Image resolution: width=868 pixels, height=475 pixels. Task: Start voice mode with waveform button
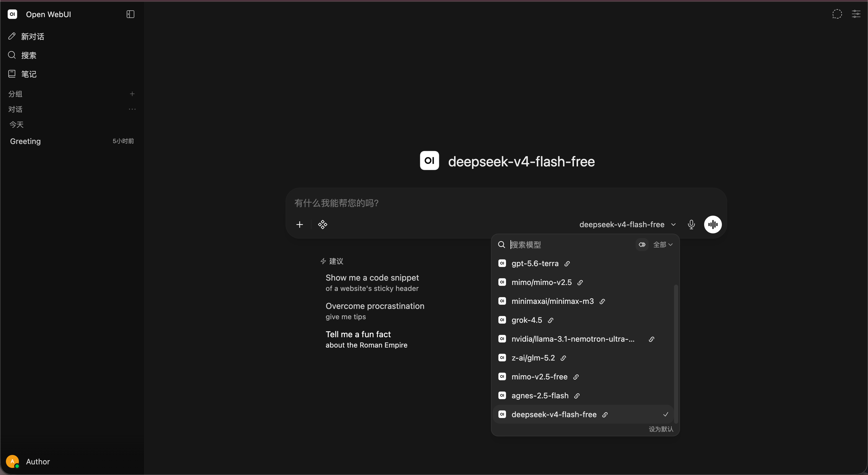click(713, 225)
